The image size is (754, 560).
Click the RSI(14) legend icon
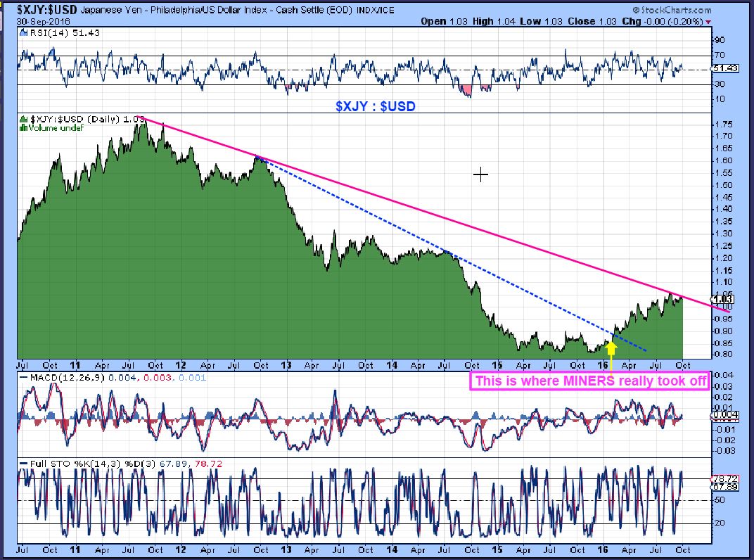(22, 34)
